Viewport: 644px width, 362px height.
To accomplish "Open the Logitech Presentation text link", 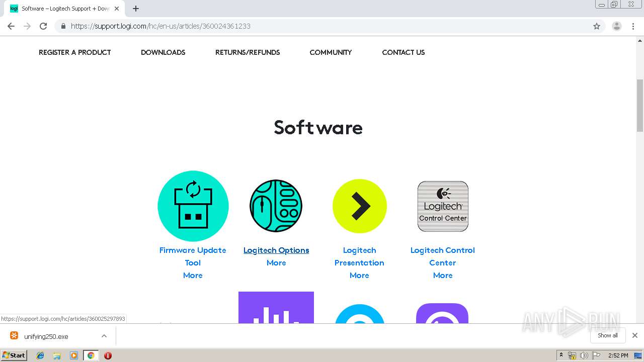I will coord(359,256).
